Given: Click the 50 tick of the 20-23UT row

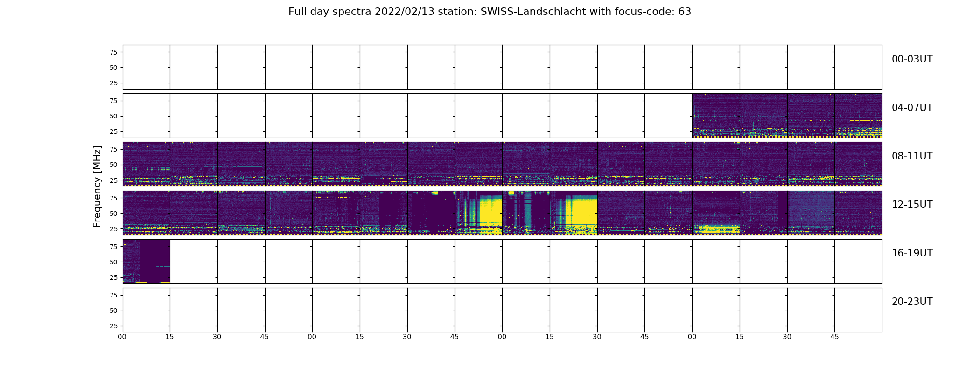Looking at the screenshot, I should pyautogui.click(x=113, y=311).
